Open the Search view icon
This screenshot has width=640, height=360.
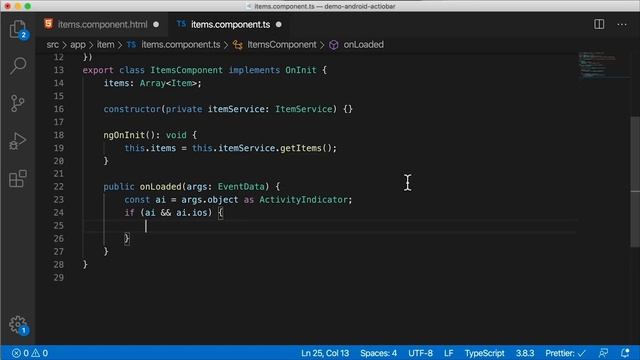[18, 66]
